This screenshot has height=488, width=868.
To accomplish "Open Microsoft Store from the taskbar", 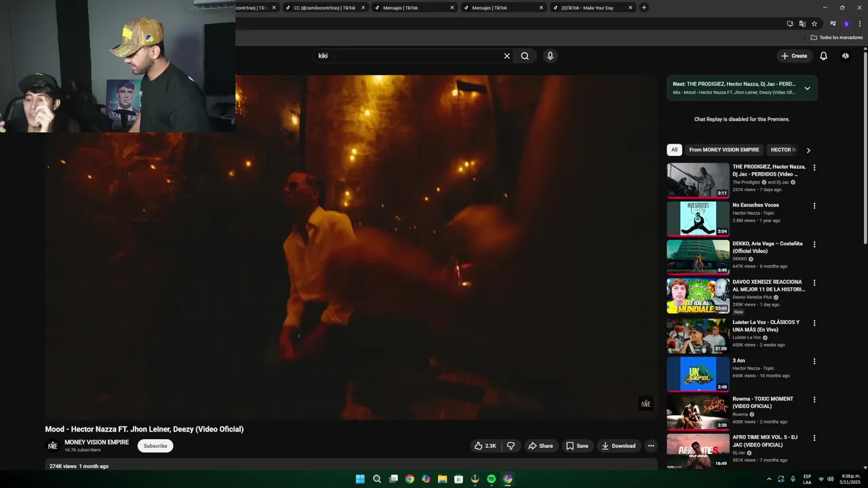I will (x=458, y=479).
